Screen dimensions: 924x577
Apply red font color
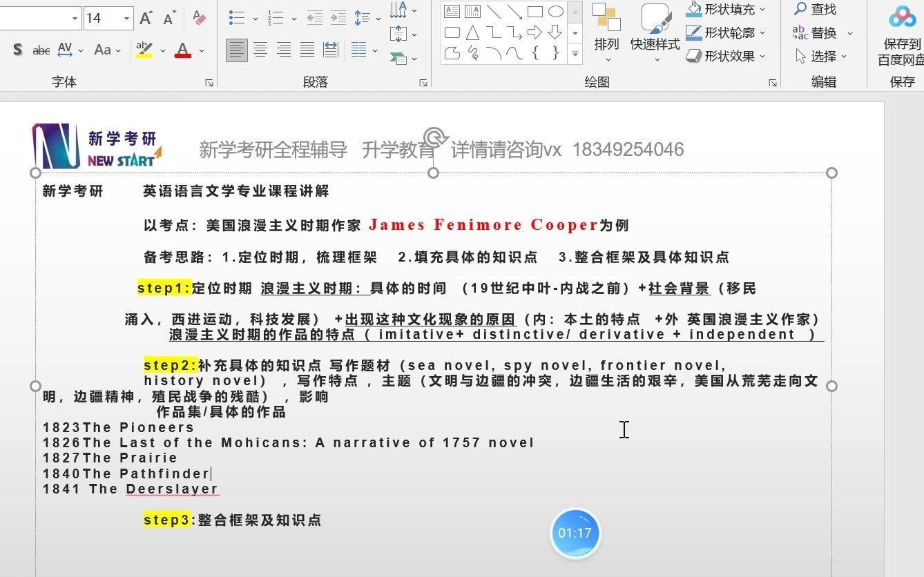pos(183,50)
